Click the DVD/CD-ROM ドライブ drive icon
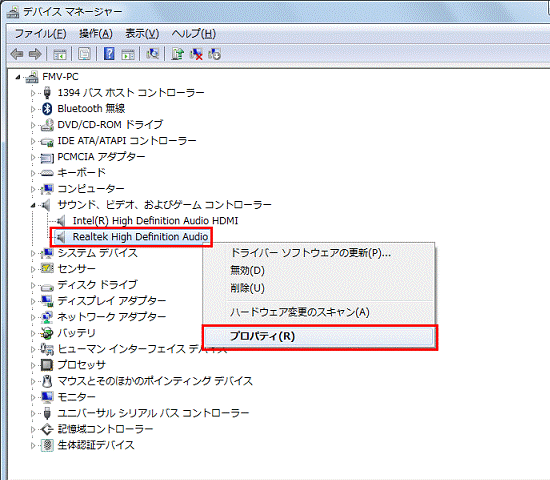 click(47, 125)
